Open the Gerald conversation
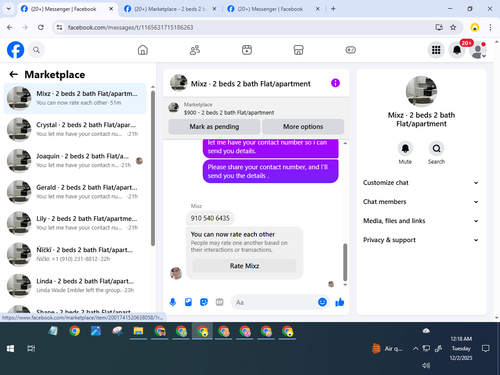 [x=75, y=192]
